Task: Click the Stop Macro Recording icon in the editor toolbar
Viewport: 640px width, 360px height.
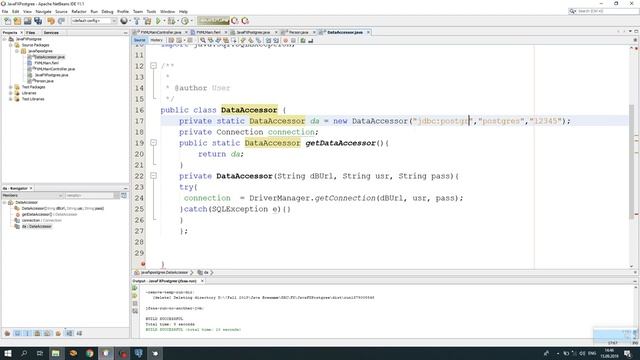Action: coord(293,40)
